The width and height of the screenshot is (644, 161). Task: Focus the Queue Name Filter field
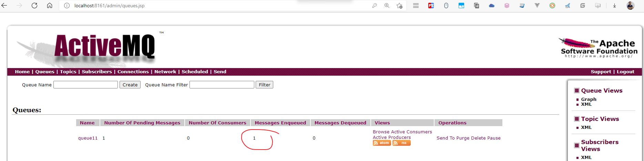[222, 85]
